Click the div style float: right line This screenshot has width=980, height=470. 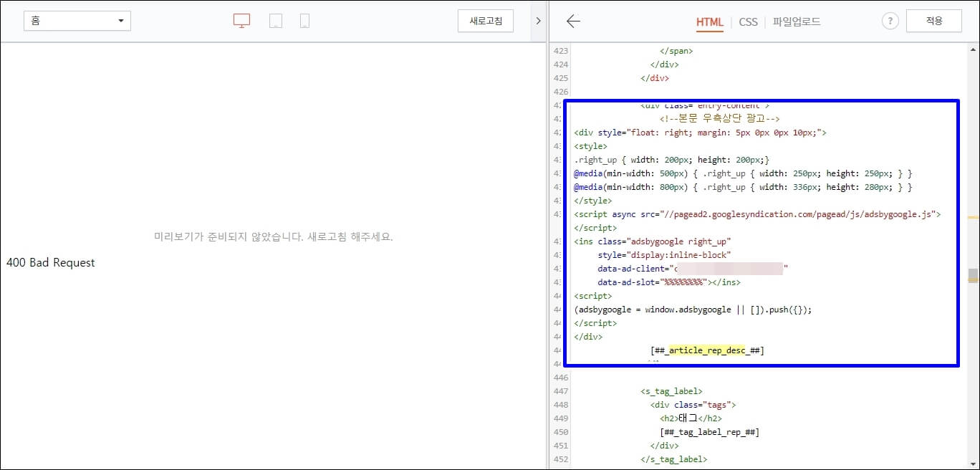pyautogui.click(x=701, y=133)
